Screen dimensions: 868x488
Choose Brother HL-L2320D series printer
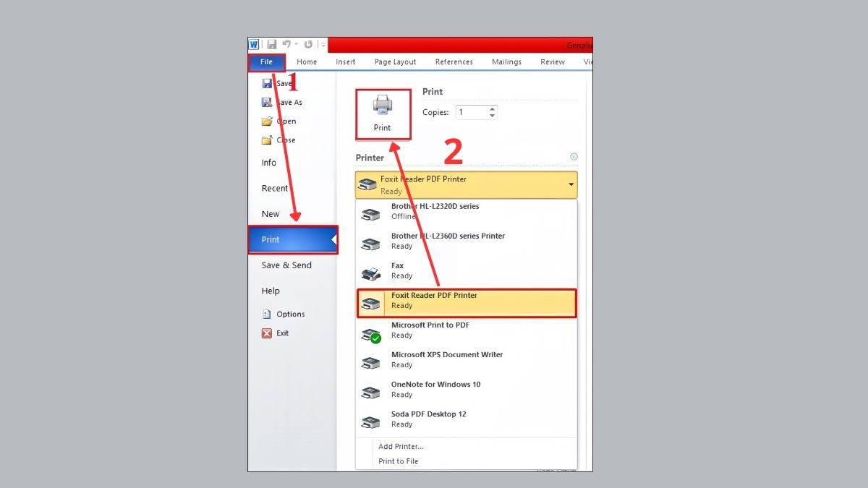click(x=467, y=211)
